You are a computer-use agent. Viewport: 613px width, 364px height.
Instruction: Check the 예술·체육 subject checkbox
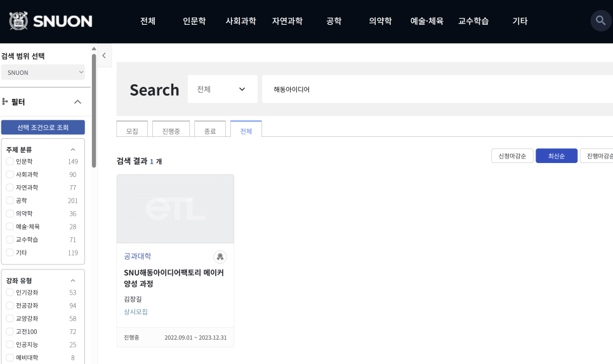pos(10,226)
